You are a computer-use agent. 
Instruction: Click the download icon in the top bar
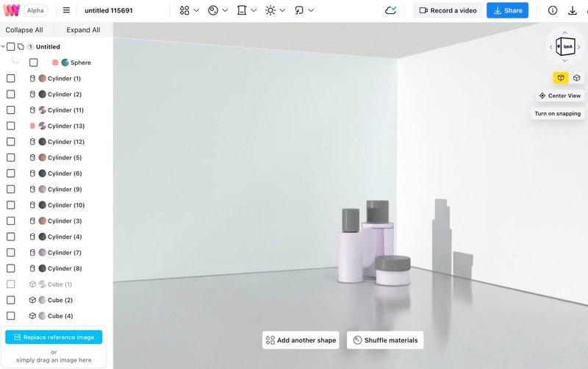[x=573, y=10]
